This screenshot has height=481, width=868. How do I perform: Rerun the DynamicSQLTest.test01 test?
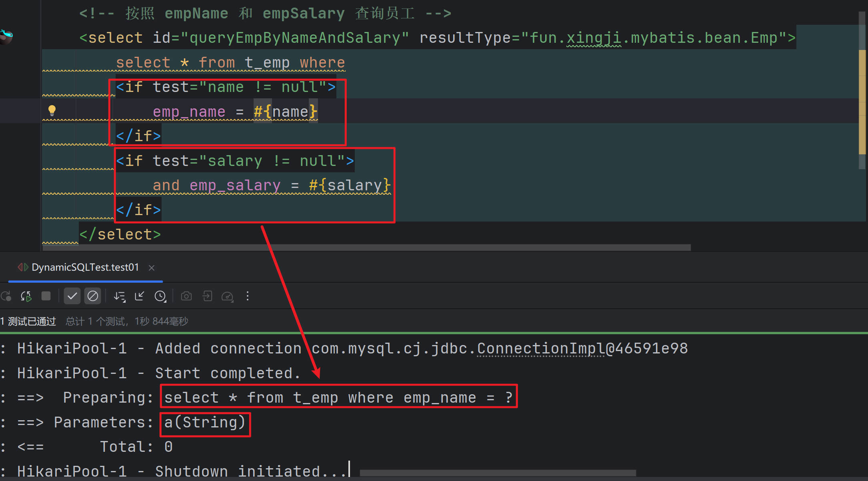click(6, 296)
